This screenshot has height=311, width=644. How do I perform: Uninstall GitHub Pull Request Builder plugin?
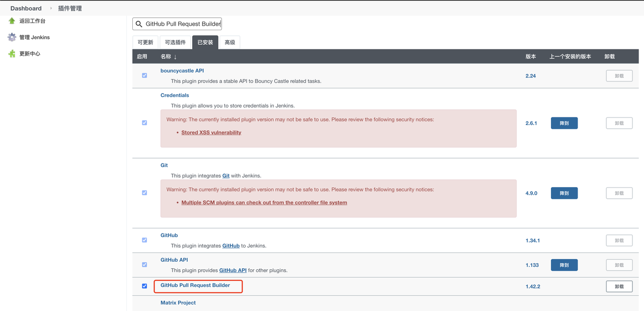point(619,286)
